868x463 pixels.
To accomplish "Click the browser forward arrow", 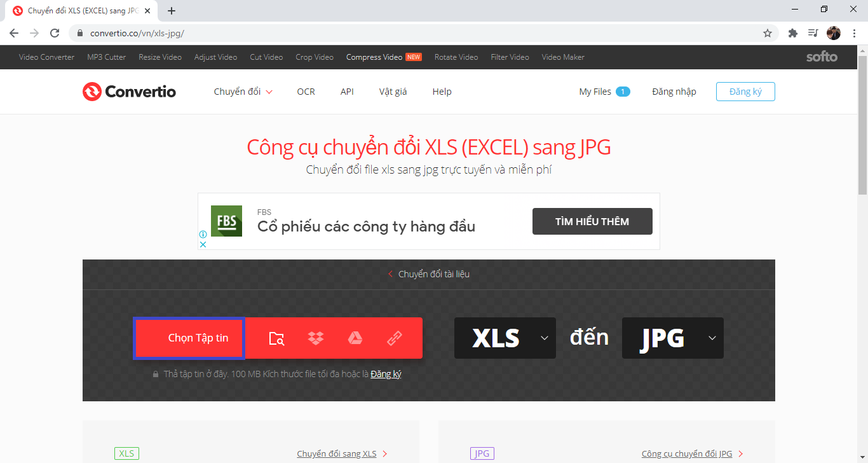I will point(34,33).
